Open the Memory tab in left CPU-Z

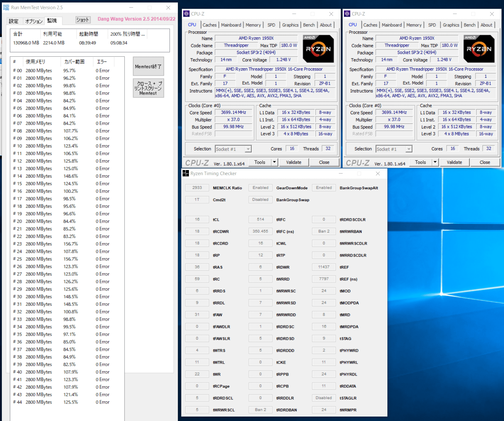253,25
